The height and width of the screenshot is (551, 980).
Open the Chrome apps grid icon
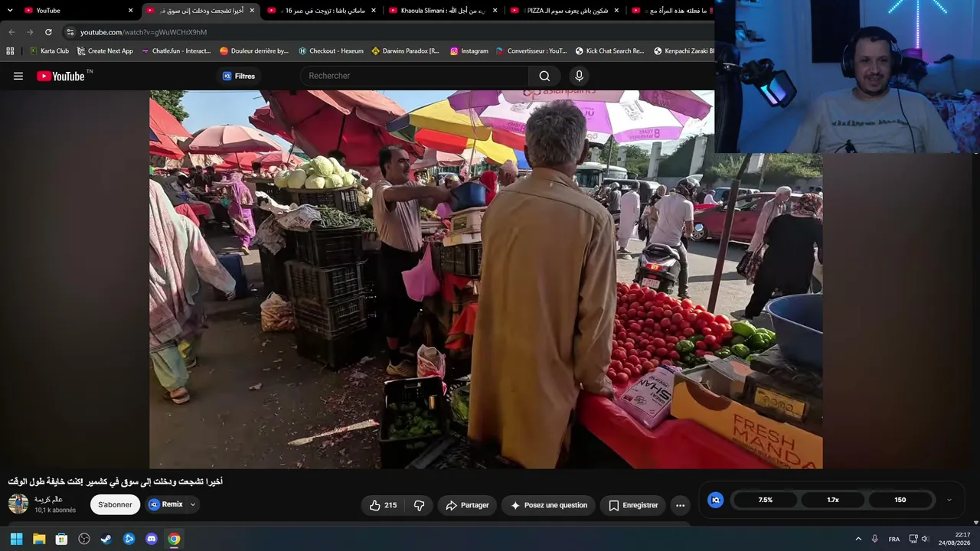(10, 51)
